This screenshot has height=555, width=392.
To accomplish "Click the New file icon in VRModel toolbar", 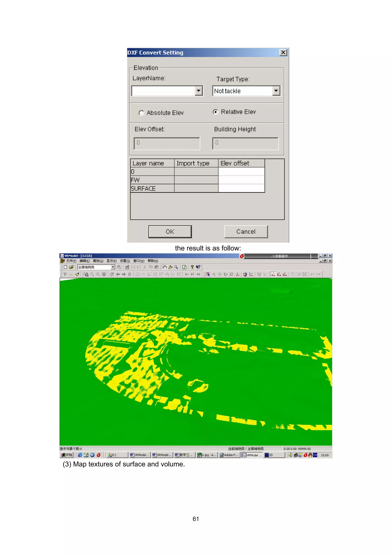I will click(65, 267).
